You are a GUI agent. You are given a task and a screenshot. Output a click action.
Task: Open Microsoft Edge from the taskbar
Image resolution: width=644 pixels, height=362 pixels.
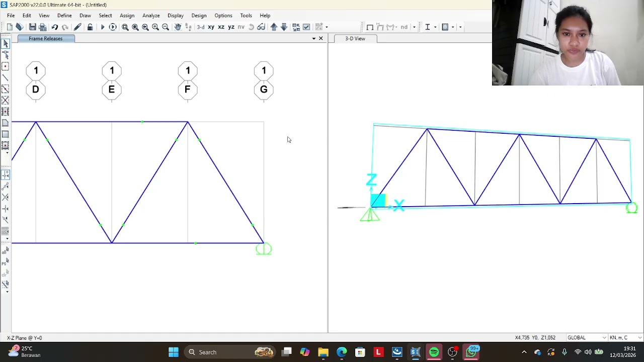click(342, 352)
